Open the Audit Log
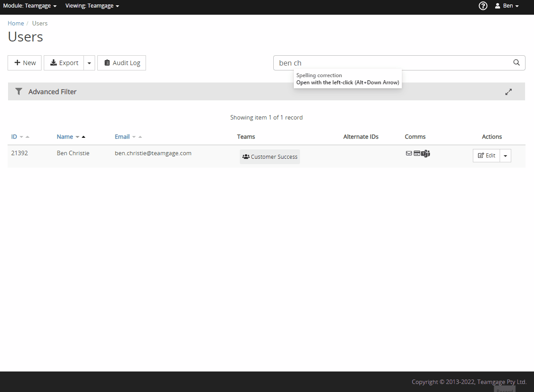The image size is (534, 392). [121, 63]
